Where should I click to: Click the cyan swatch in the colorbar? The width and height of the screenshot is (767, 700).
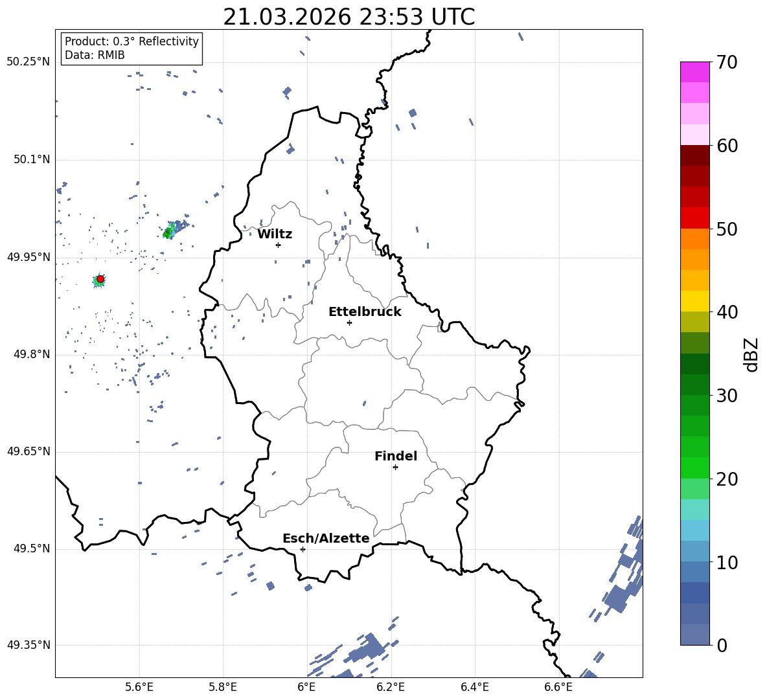pos(694,510)
